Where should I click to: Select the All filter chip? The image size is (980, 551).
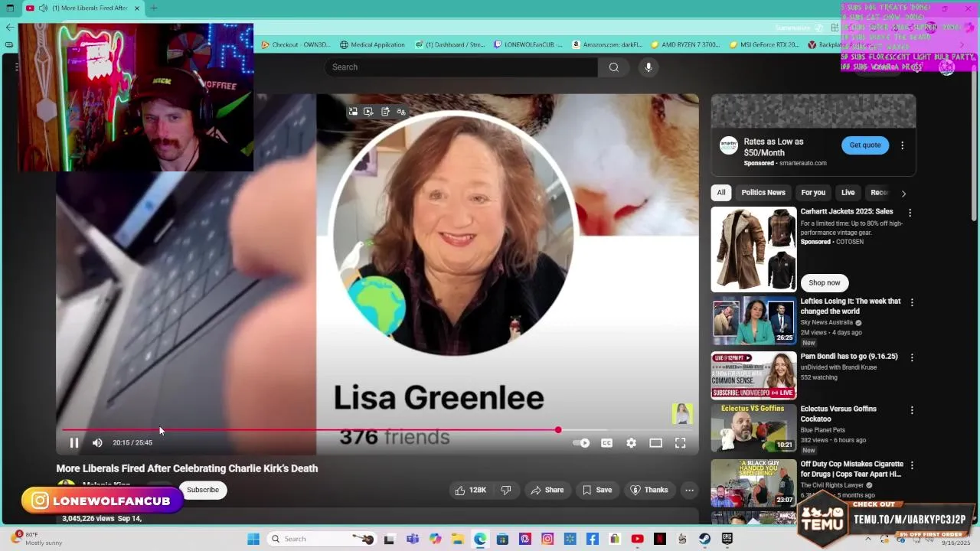coord(721,193)
